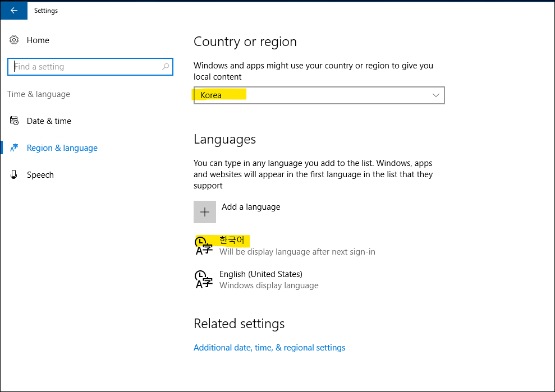Click the back arrow in the title bar
Viewport: 555px width, 392px height.
click(x=14, y=11)
